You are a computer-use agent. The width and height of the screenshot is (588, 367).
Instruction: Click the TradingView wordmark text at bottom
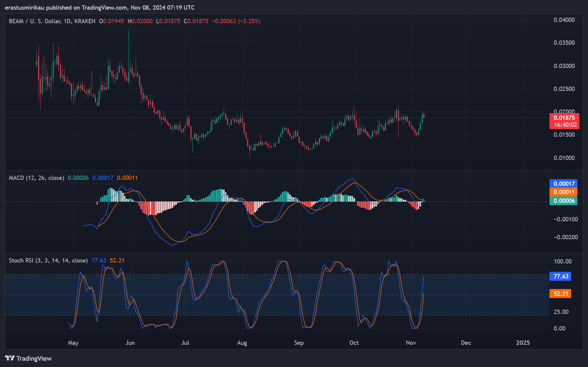pyautogui.click(x=34, y=358)
